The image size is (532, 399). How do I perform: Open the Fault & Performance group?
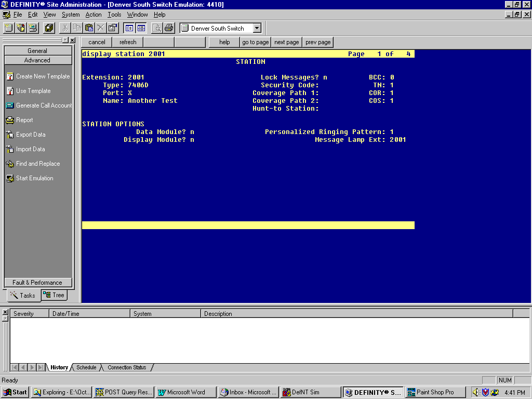click(x=38, y=282)
